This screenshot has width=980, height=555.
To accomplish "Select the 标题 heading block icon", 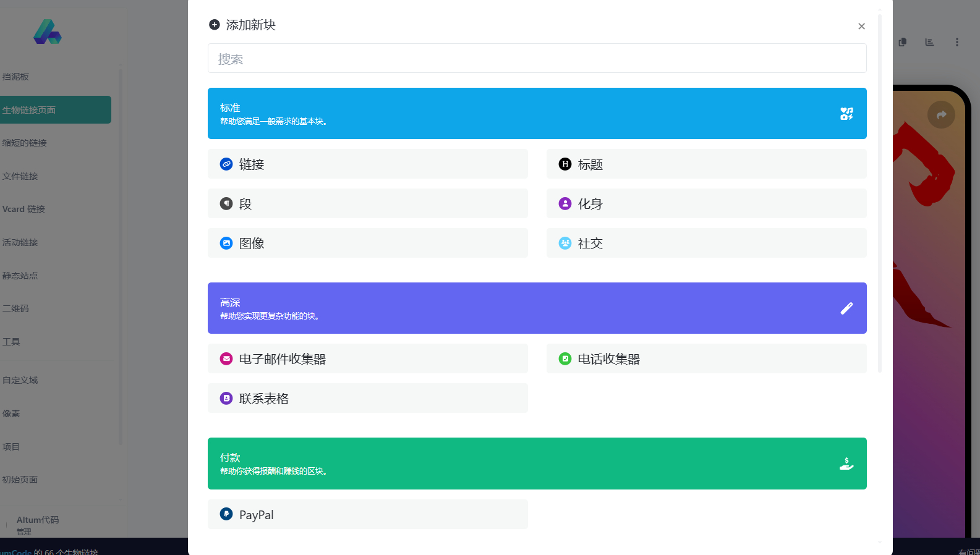I will pyautogui.click(x=565, y=164).
